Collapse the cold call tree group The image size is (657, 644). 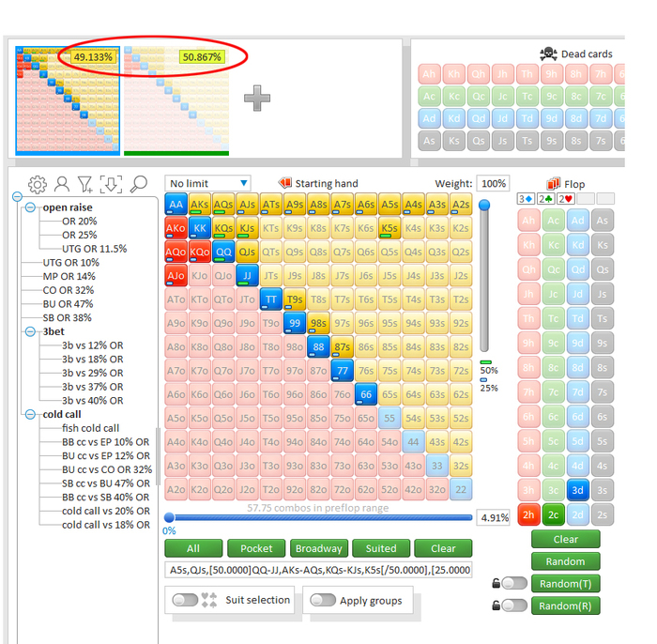pos(30,414)
